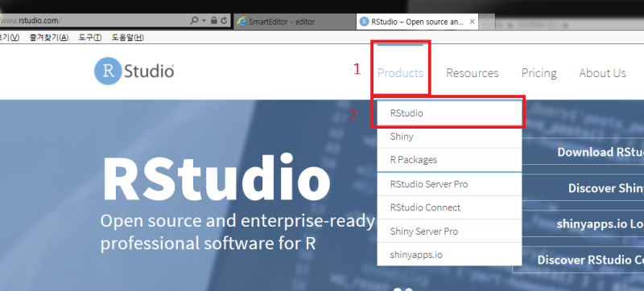644x291 pixels.
Task: Click the lock security icon in the address bar
Action: pos(213,20)
